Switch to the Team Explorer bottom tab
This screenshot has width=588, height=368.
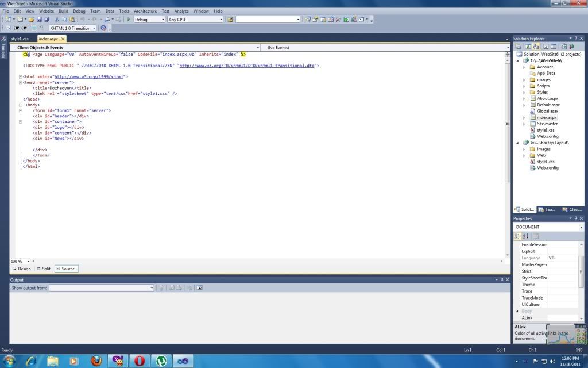pyautogui.click(x=547, y=209)
